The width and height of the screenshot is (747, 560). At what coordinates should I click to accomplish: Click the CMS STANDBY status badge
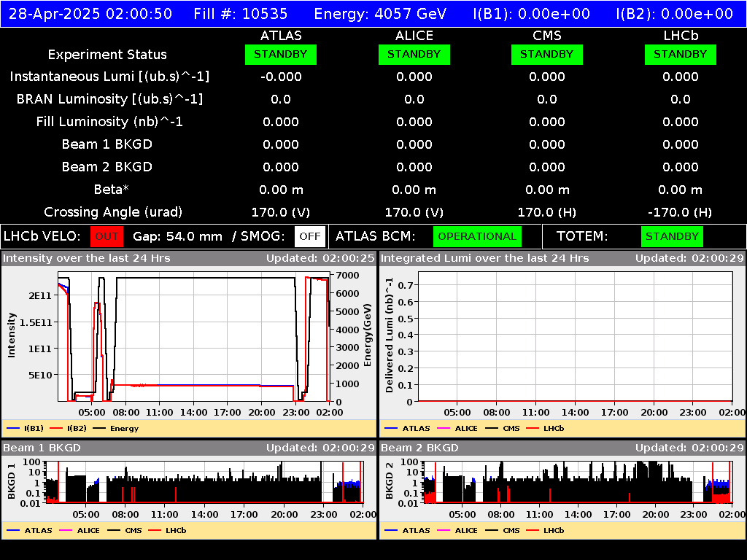(547, 54)
